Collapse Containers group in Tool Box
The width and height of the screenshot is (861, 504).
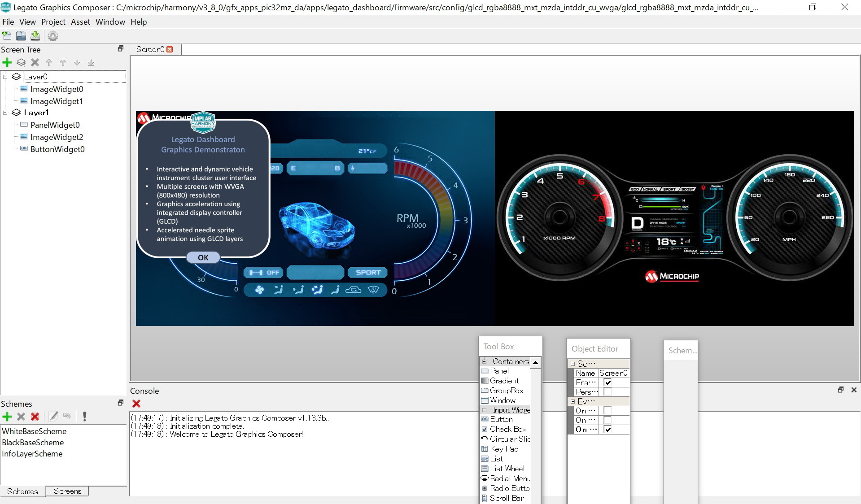(484, 361)
